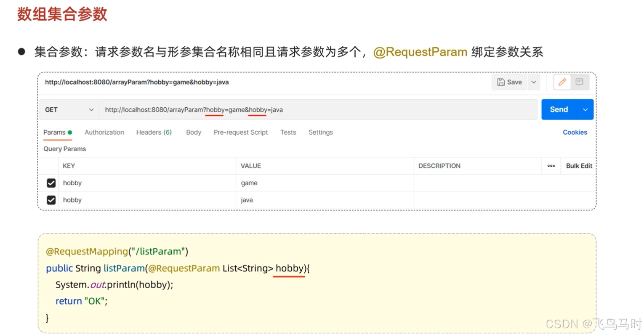Open the comments icon beside edit
The height and width of the screenshot is (335, 644).
pos(580,82)
